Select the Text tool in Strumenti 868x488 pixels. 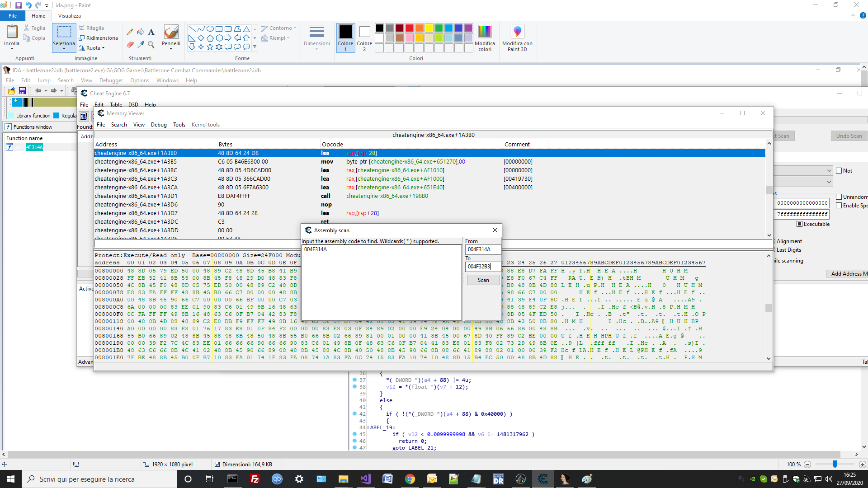[151, 32]
